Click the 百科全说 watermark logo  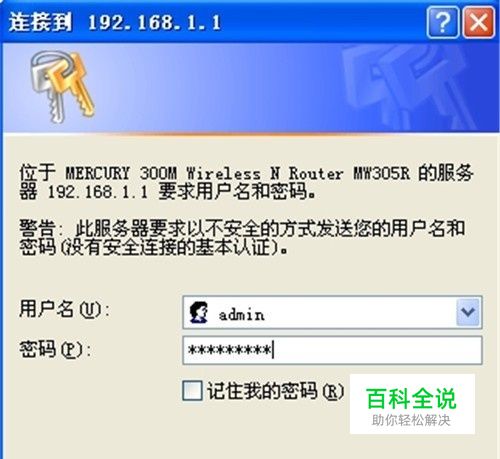411,399
